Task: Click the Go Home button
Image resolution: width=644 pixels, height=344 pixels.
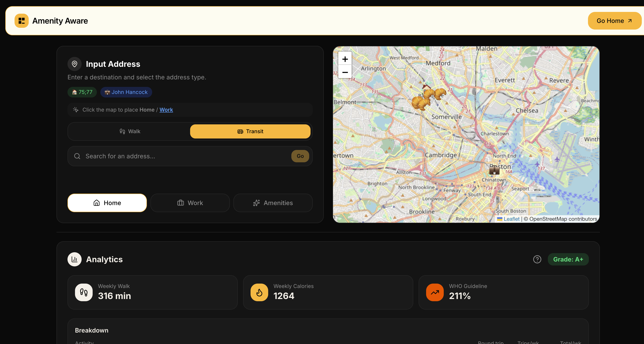Action: 614,21
